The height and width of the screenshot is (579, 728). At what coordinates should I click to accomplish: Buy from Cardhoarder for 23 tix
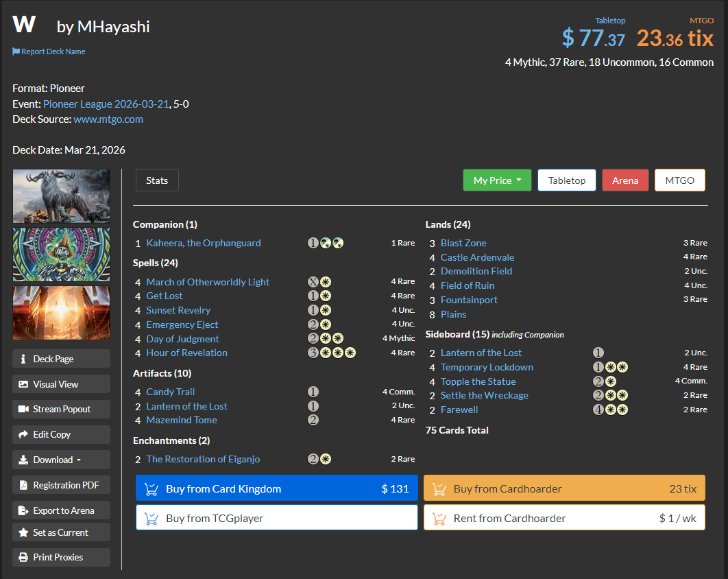(565, 488)
